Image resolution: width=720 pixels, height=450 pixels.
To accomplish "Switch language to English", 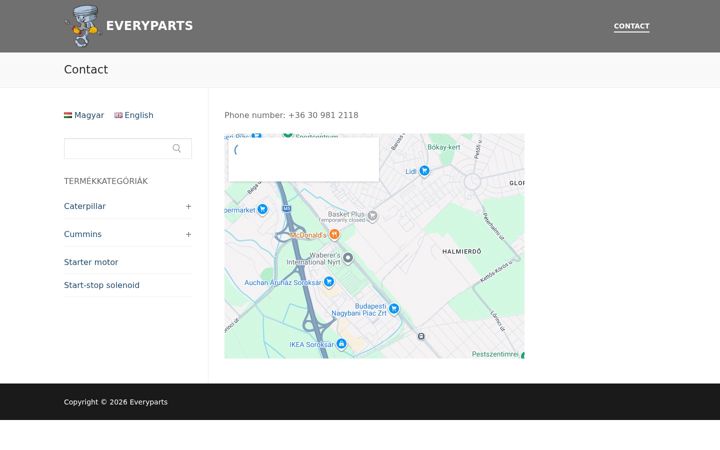I will [x=139, y=115].
